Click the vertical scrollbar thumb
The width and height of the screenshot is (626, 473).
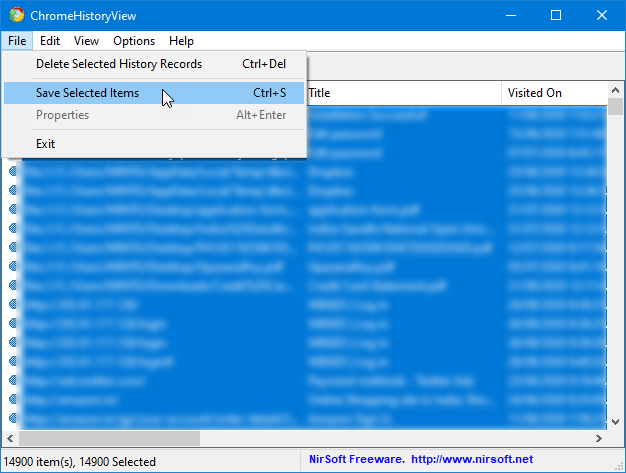point(615,107)
